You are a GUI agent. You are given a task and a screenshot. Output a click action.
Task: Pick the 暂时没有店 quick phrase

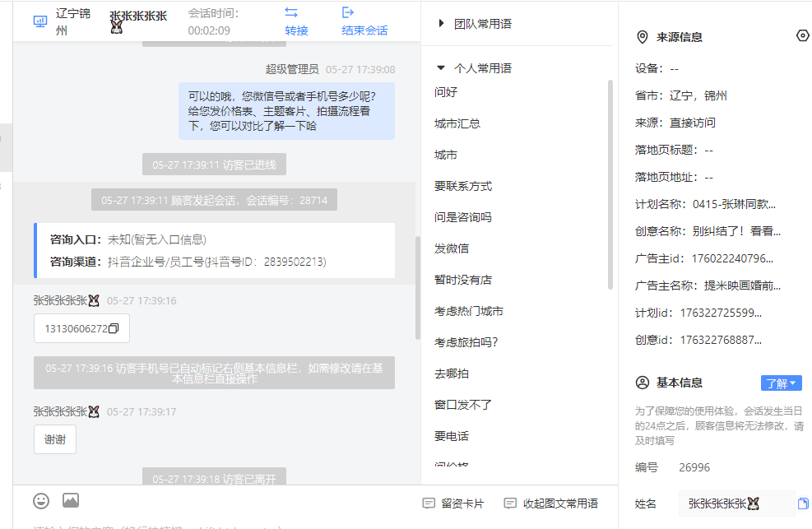pyautogui.click(x=463, y=280)
